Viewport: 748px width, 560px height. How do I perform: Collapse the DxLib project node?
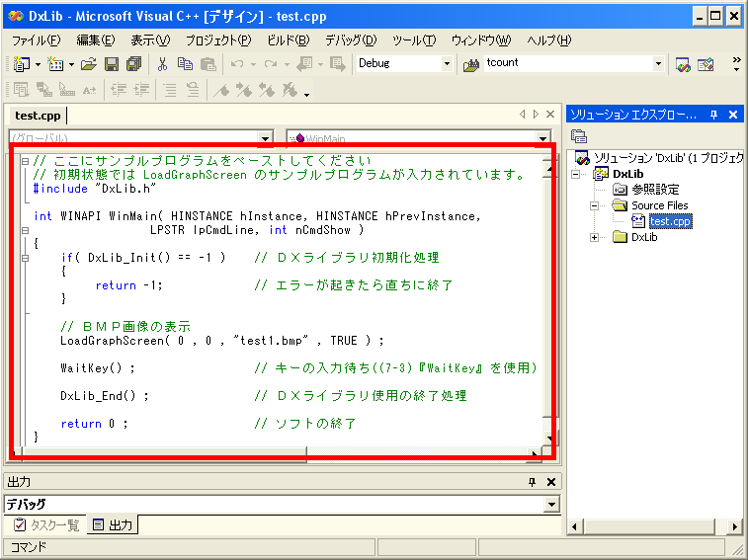coord(576,174)
